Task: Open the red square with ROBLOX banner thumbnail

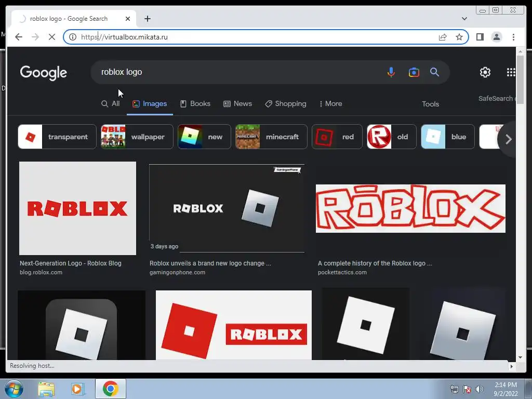Action: 233,325
